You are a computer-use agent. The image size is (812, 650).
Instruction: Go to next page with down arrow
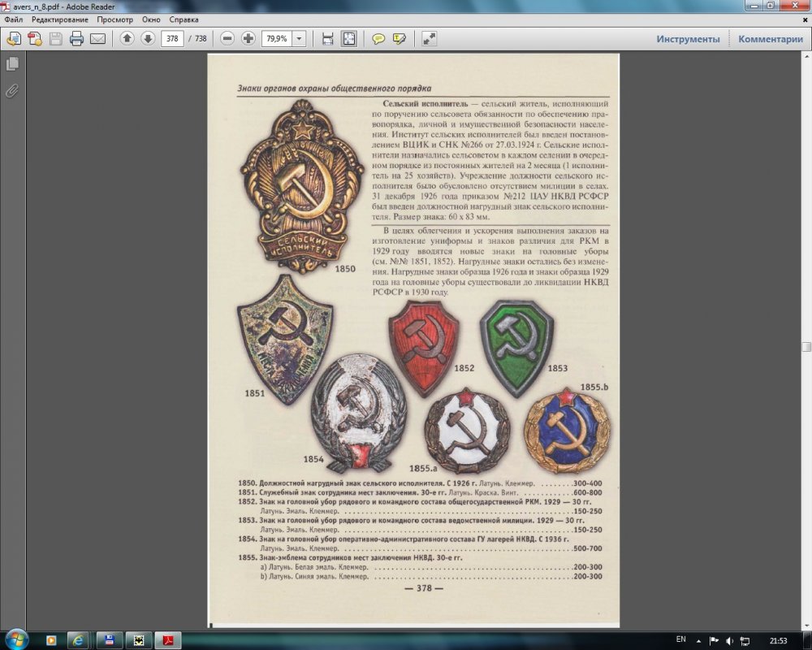pyautogui.click(x=147, y=38)
